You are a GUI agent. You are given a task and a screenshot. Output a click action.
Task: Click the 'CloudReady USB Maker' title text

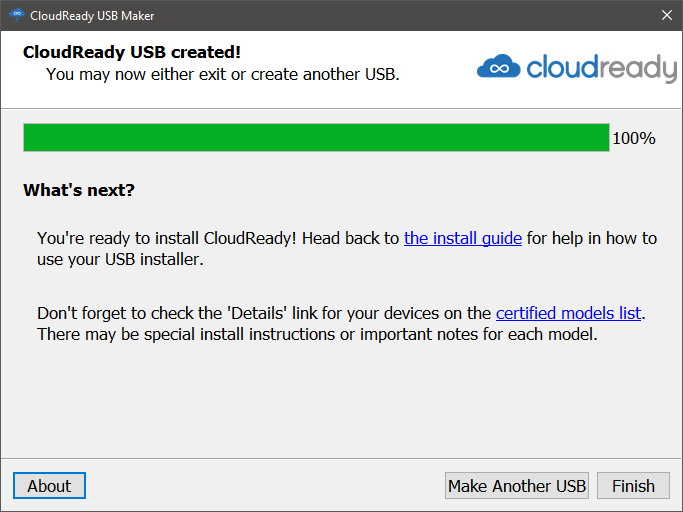click(x=92, y=16)
